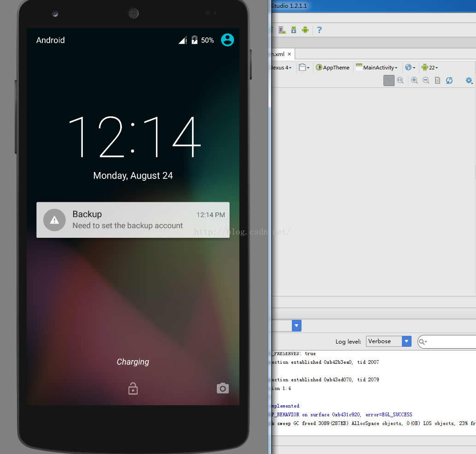Image resolution: width=476 pixels, height=454 pixels.
Task: Select the EGL_SUCCESS log line
Action: [342, 414]
